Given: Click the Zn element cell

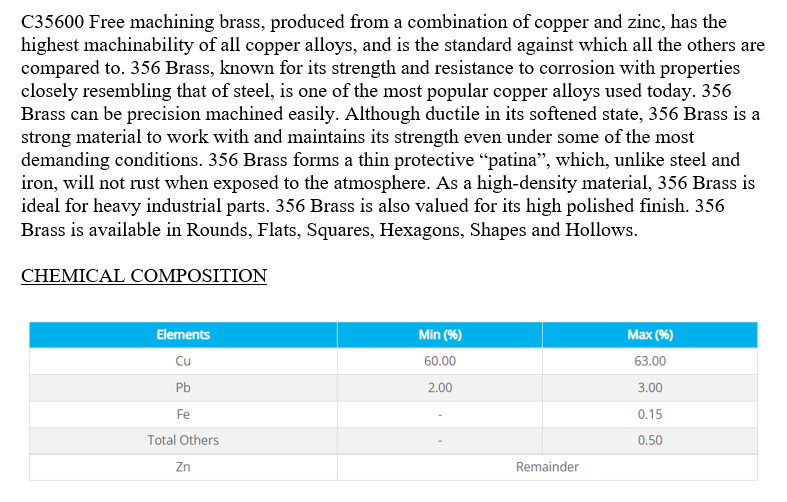Looking at the screenshot, I should (183, 467).
